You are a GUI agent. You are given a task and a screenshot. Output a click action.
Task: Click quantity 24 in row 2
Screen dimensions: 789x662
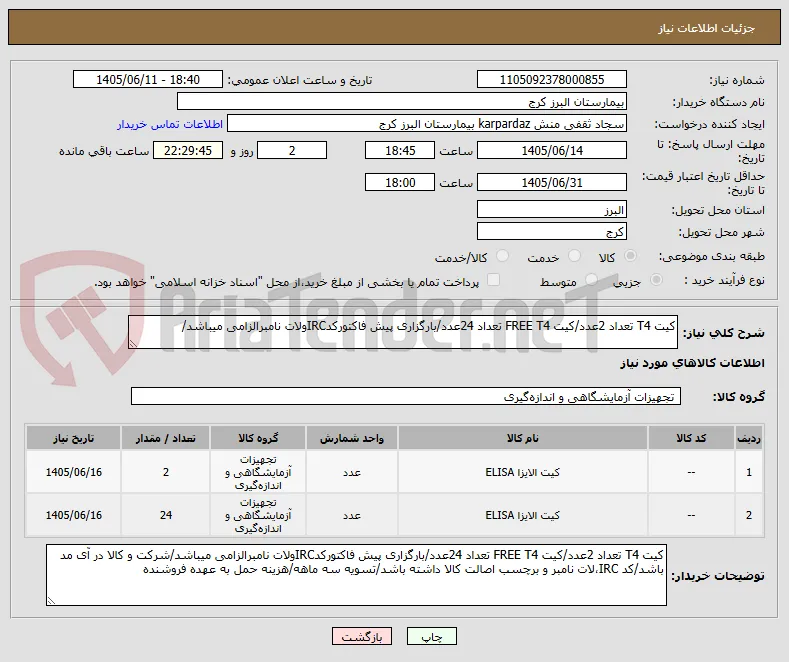tap(166, 515)
